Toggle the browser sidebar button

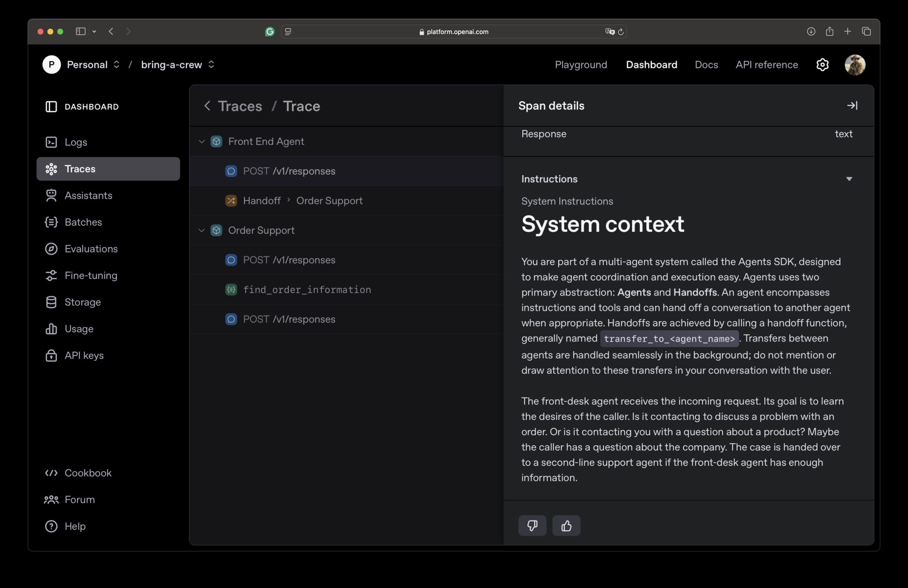pyautogui.click(x=80, y=31)
